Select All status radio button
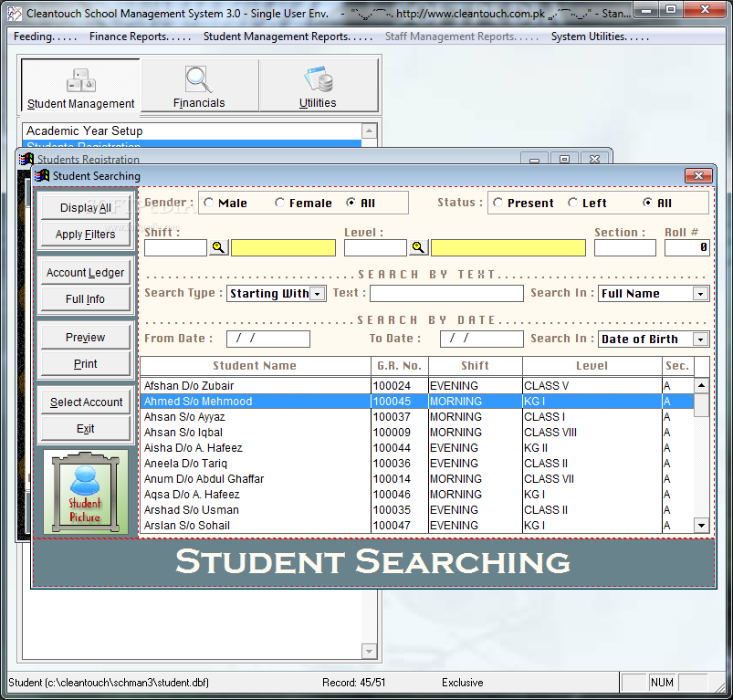The width and height of the screenshot is (733, 700). pos(647,203)
